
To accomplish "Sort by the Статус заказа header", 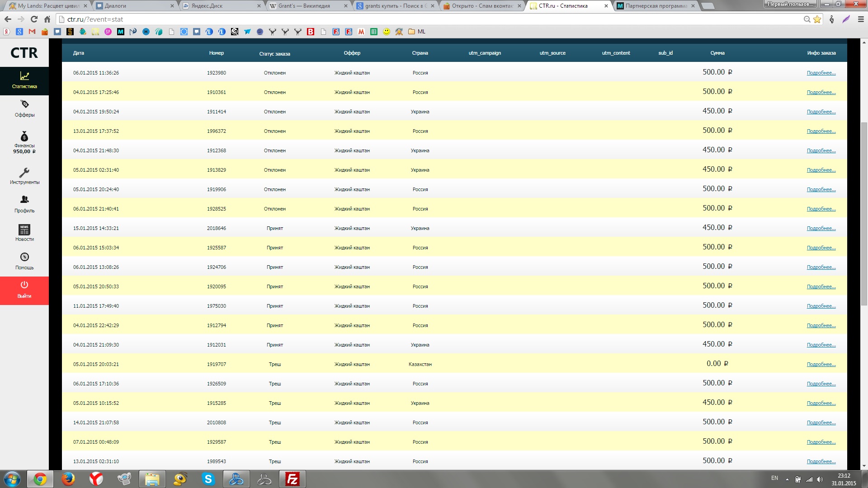I will click(x=274, y=54).
